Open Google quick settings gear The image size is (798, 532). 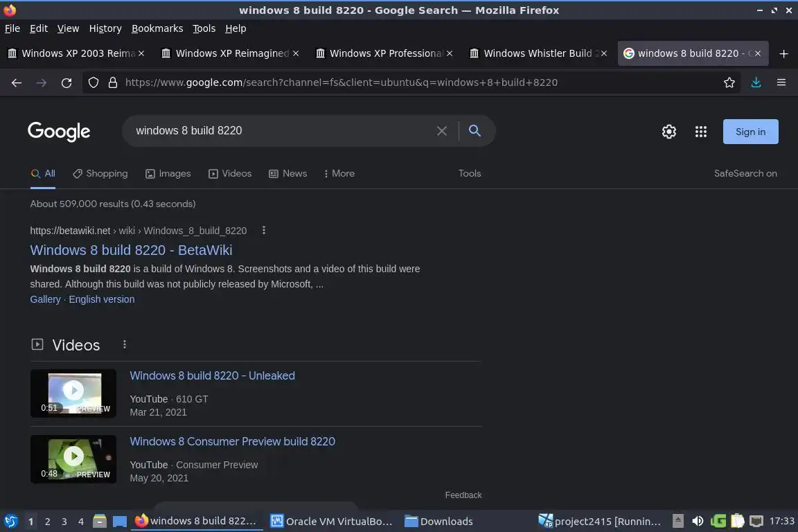coord(668,132)
